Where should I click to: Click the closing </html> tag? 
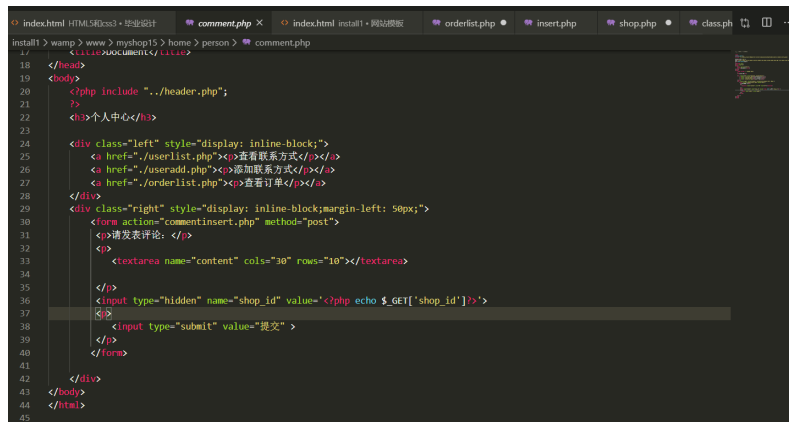[66, 405]
